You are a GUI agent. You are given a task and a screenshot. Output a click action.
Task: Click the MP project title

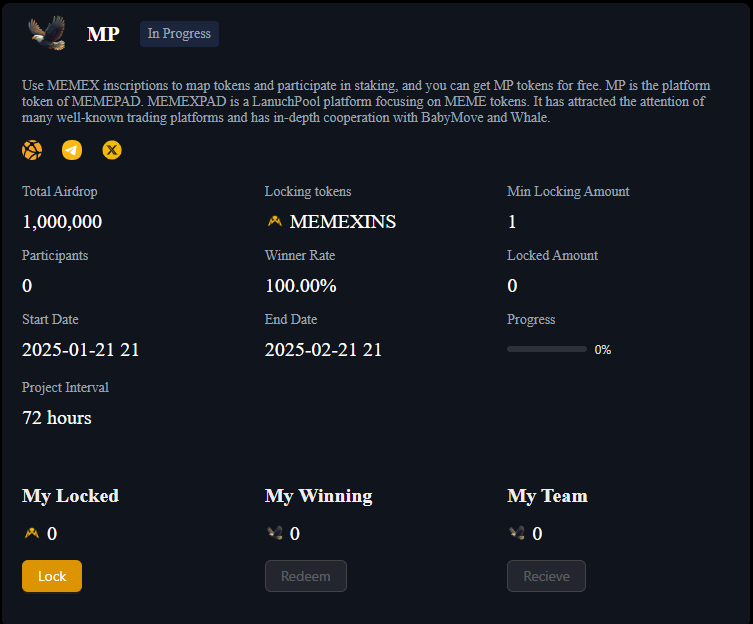pyautogui.click(x=103, y=34)
